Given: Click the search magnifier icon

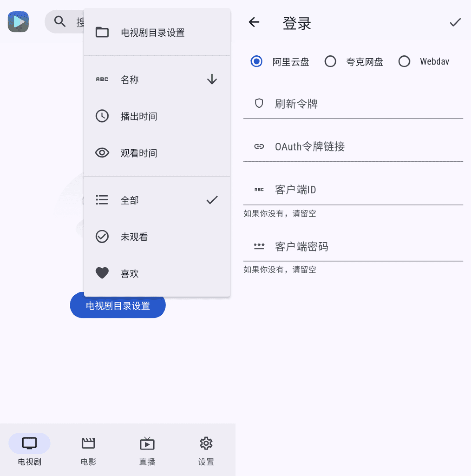Looking at the screenshot, I should coord(60,22).
